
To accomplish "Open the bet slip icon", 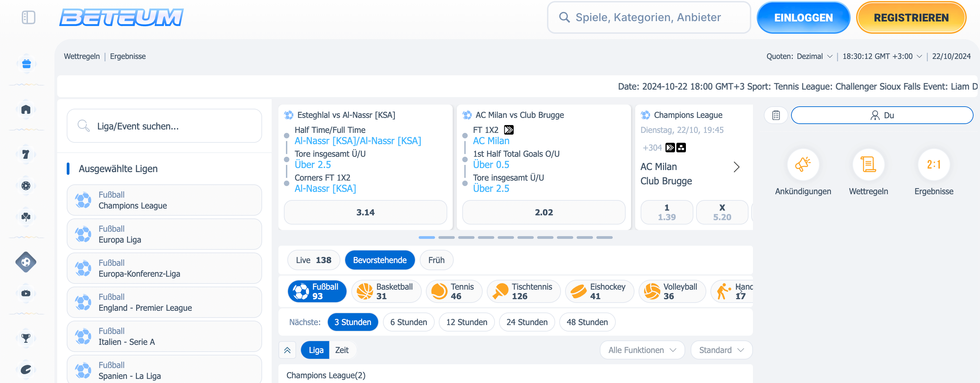I will pyautogui.click(x=776, y=115).
